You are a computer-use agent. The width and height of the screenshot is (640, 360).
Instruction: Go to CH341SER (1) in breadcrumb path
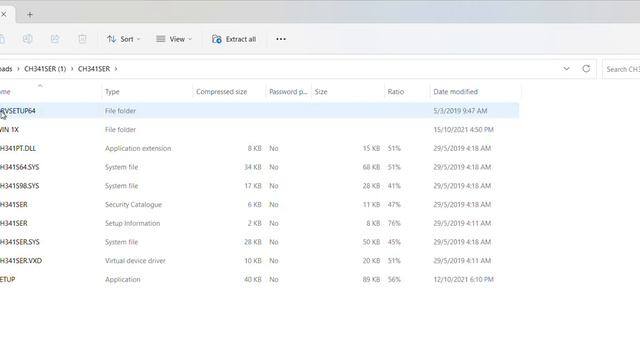click(45, 69)
